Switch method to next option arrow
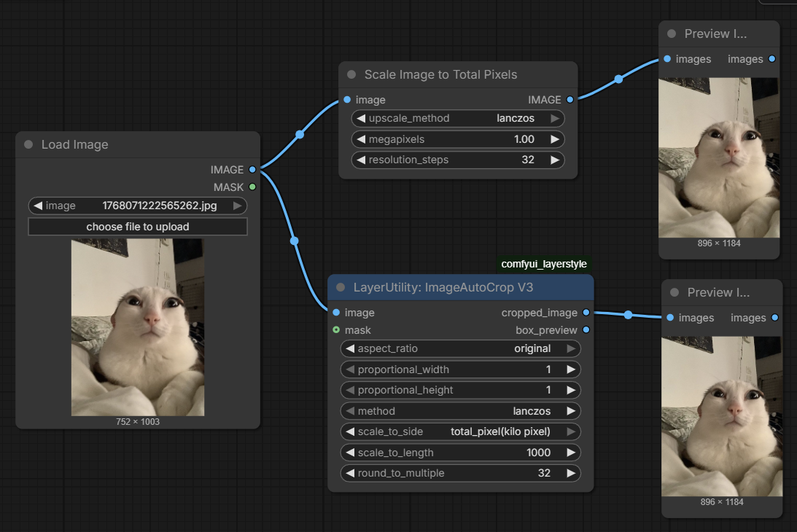Viewport: 797px width, 532px height. tap(572, 410)
